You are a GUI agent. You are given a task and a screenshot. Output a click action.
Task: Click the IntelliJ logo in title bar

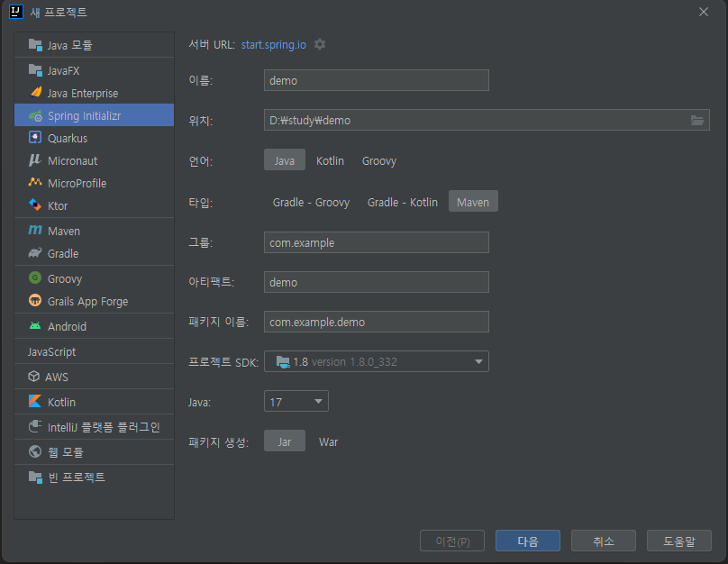click(16, 12)
